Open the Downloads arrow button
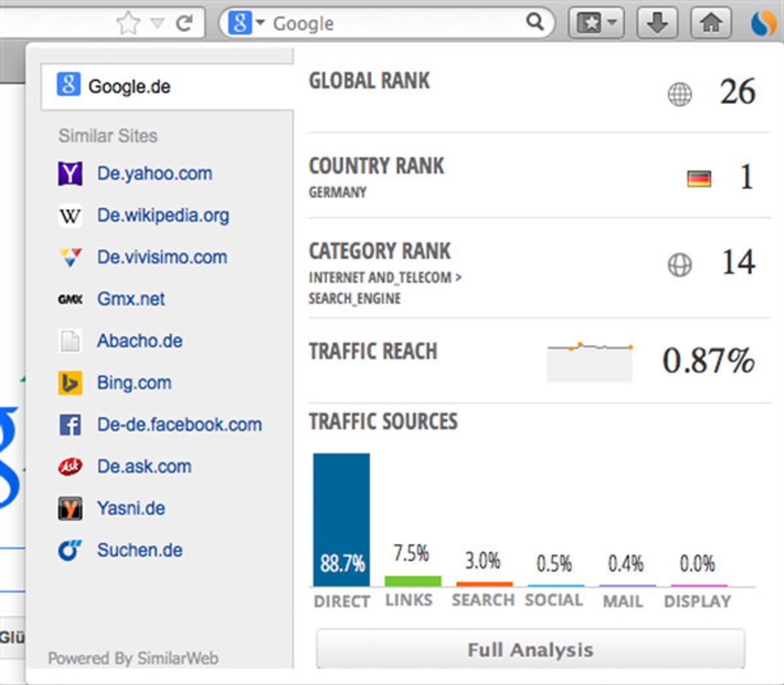The height and width of the screenshot is (685, 784). pos(657,24)
